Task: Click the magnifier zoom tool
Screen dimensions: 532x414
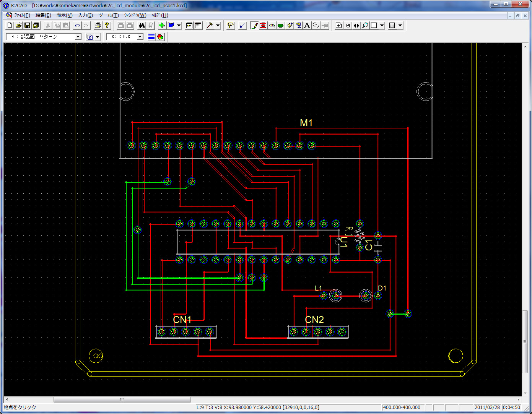Action: click(x=365, y=26)
